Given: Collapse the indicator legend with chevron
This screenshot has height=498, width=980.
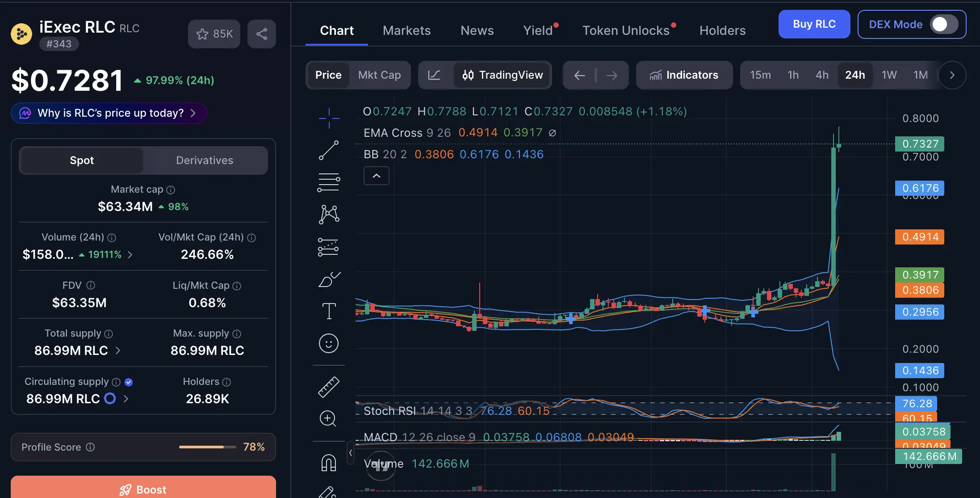Looking at the screenshot, I should click(x=377, y=176).
